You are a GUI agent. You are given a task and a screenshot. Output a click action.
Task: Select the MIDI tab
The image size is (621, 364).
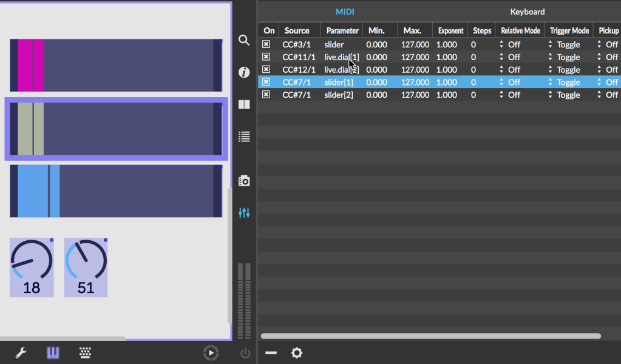tap(345, 12)
